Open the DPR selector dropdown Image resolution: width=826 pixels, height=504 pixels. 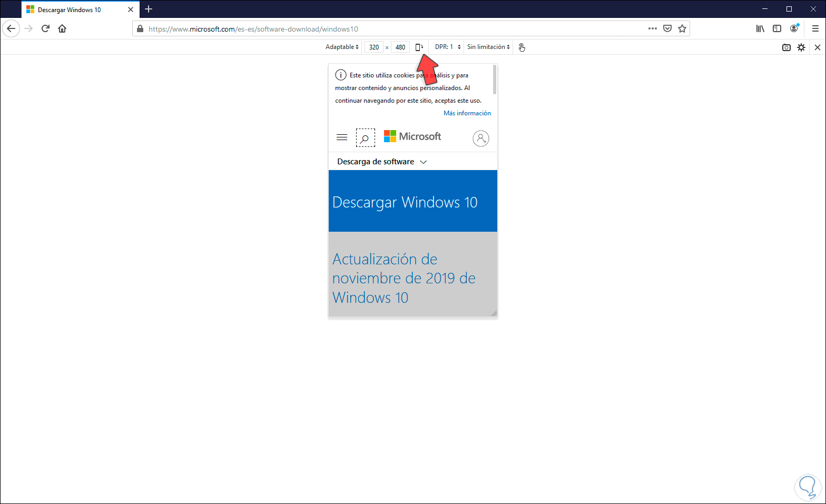[x=448, y=47]
